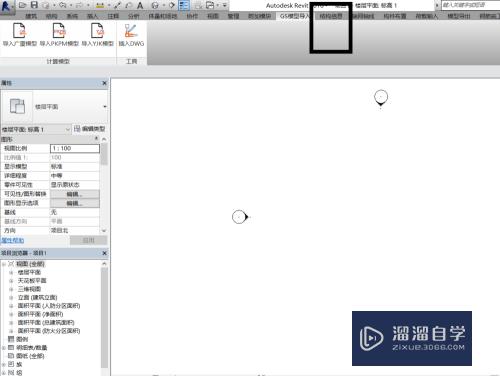Click the Undo arrow icon
Viewport: 500px width, 376px height.
[63, 5]
